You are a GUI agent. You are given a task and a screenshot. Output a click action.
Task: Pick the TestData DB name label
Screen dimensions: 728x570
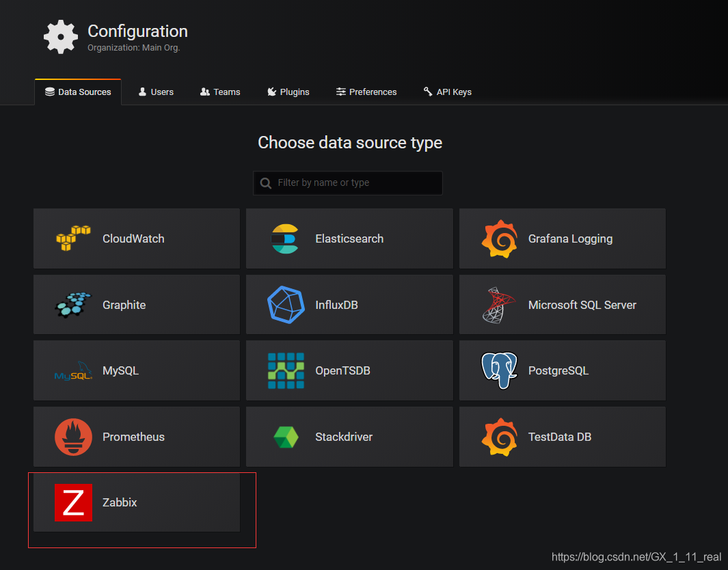[559, 437]
